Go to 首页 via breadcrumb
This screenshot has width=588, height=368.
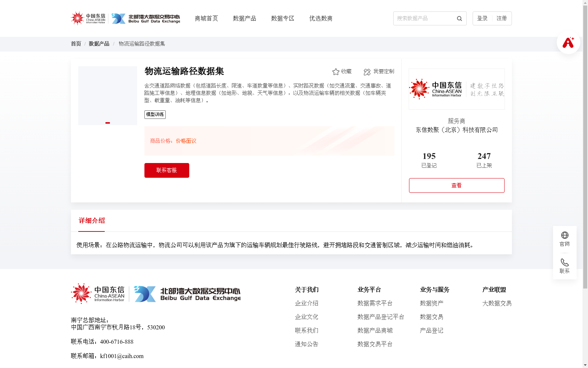[x=76, y=44]
